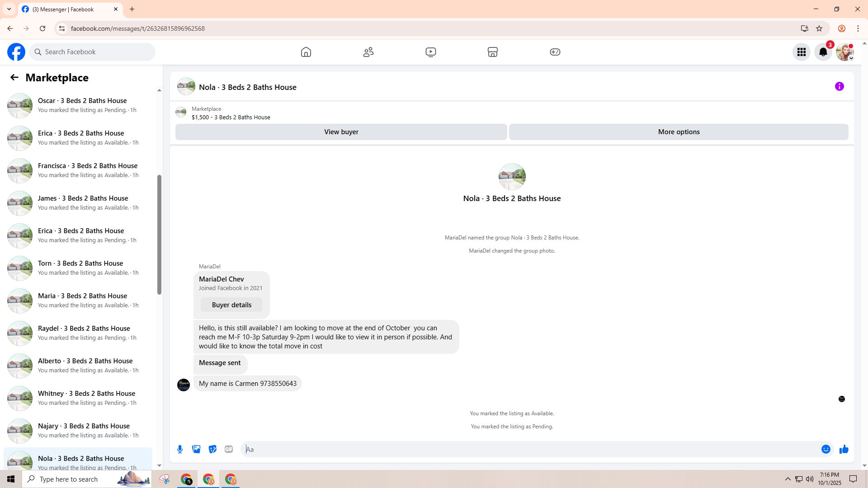This screenshot has height=488, width=868.
Task: Bookmark this page with the star icon
Action: (819, 28)
